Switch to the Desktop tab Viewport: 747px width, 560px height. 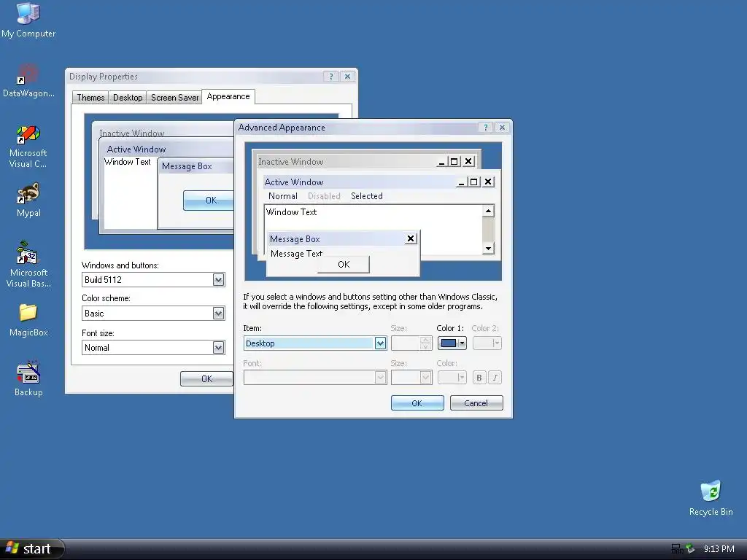click(128, 98)
